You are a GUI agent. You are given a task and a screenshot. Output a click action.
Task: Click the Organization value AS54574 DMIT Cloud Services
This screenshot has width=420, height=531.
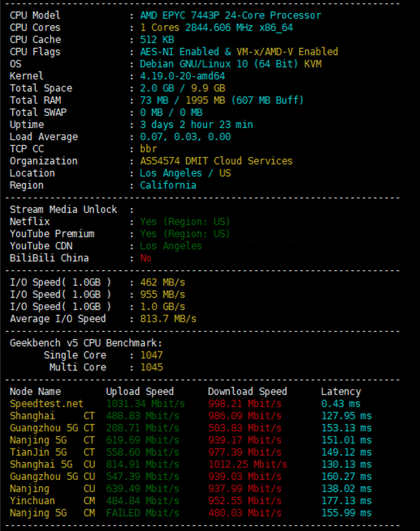coord(216,161)
